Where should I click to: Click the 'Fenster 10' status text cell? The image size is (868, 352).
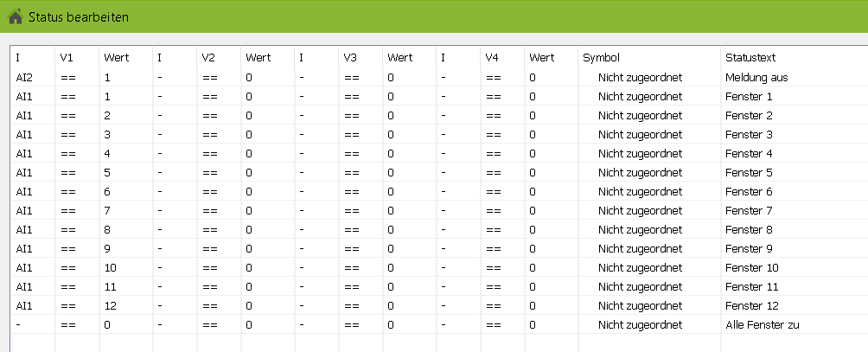(x=751, y=268)
